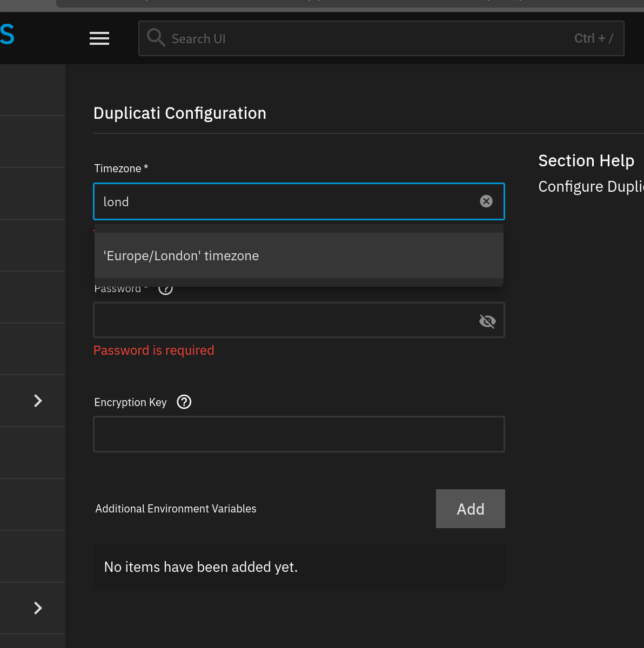Click the Duplicati Configuration heading
The image size is (644, 648).
pyautogui.click(x=180, y=113)
